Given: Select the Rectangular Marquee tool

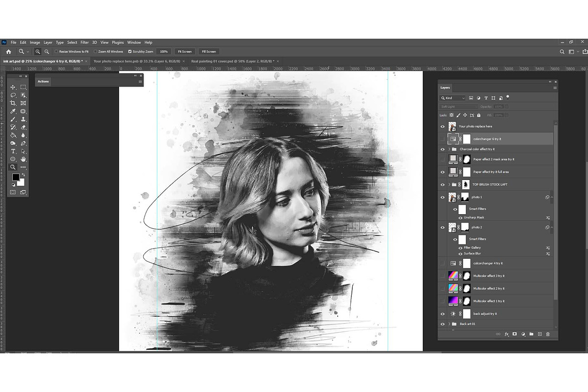Looking at the screenshot, I should [x=23, y=87].
